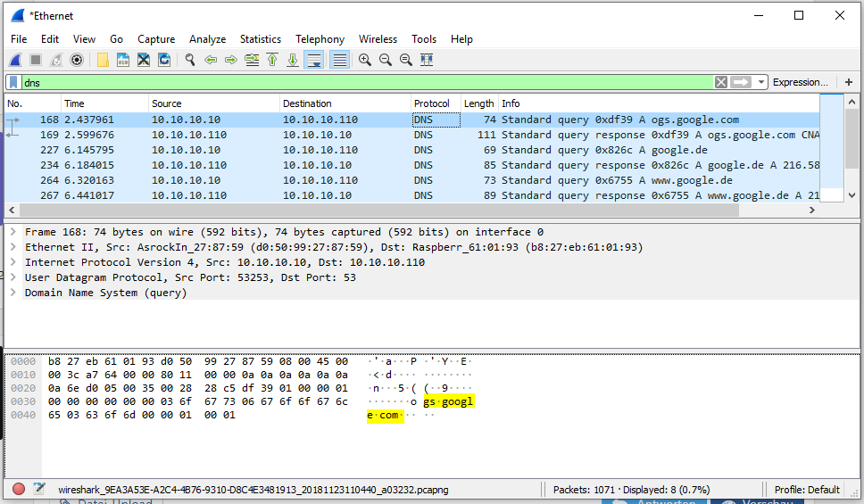Click the packet list horizontal scrollbar
Screen dimensions: 864x504
tap(402, 211)
